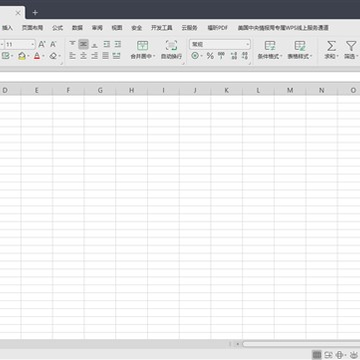
Task: Toggle reading mode in status bar
Action: click(x=340, y=355)
